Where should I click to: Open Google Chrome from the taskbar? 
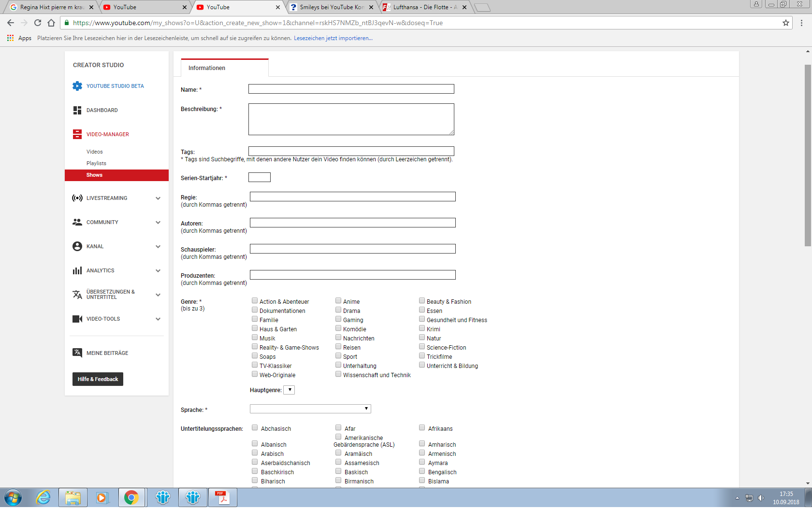pos(131,497)
